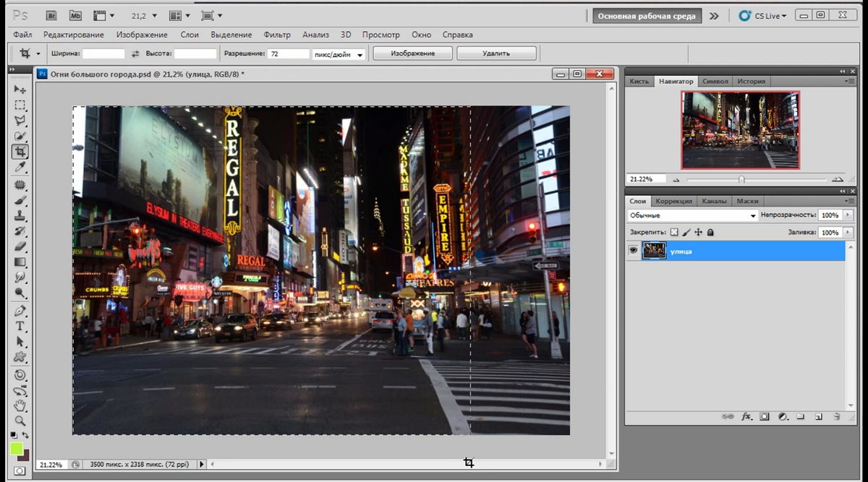
Task: Create a new layer
Action: [819, 416]
